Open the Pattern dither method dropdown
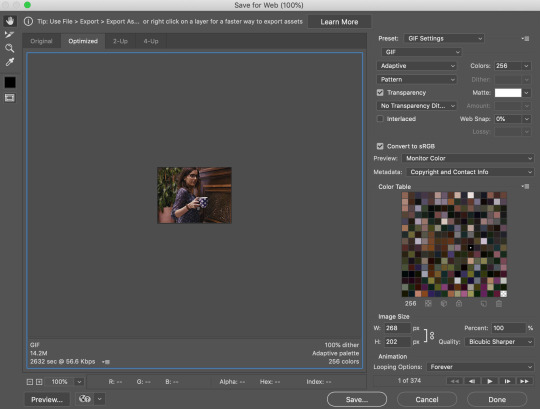540x409 pixels. point(417,80)
